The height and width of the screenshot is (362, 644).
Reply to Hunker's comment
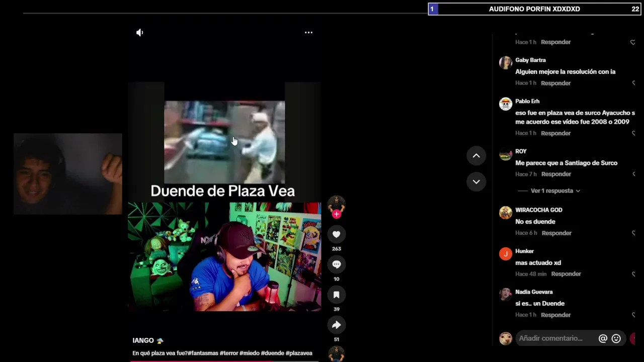(x=566, y=274)
